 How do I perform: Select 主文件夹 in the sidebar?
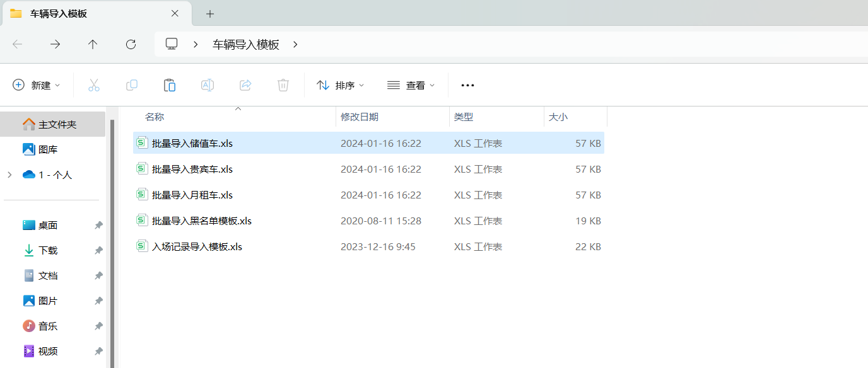point(53,124)
